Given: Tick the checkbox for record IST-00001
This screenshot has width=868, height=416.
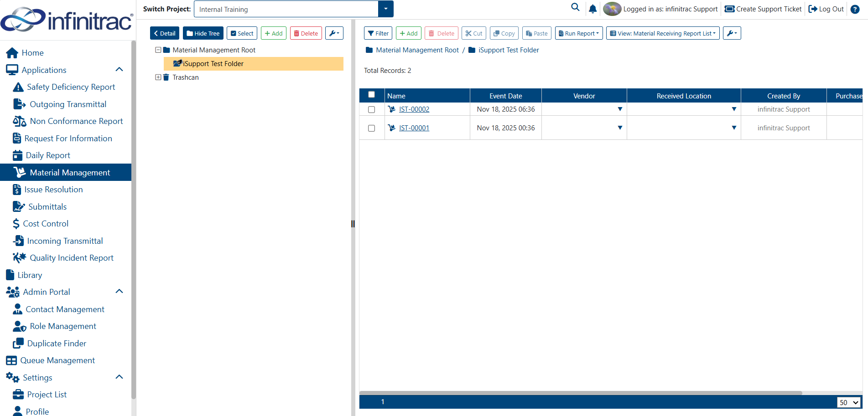Looking at the screenshot, I should pos(371,128).
